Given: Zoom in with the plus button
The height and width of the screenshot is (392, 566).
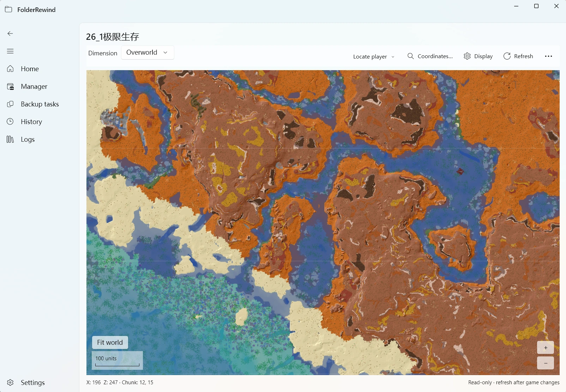Looking at the screenshot, I should [x=546, y=348].
